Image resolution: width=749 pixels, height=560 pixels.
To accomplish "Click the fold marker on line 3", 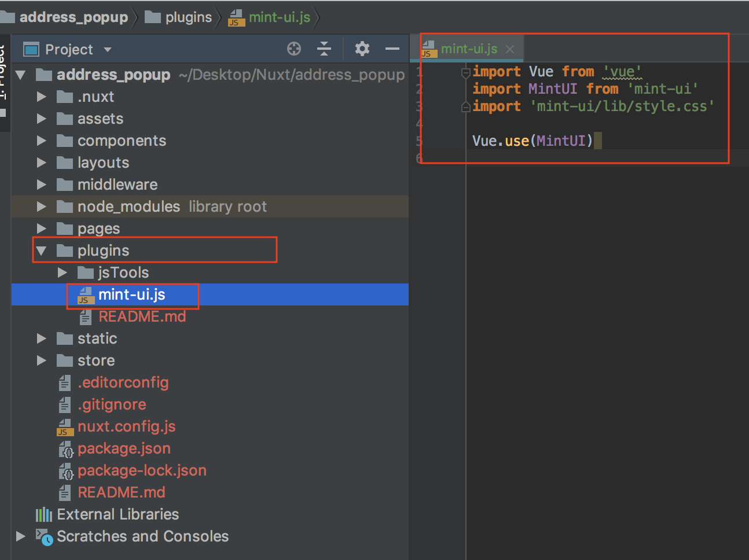I will [466, 107].
